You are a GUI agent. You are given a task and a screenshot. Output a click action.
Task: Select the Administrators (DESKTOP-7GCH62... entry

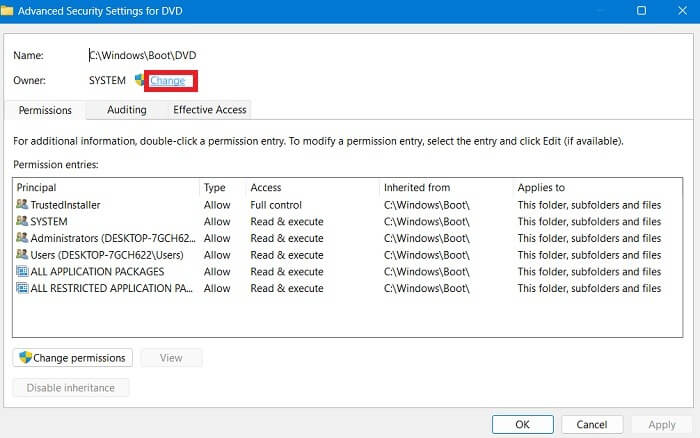[x=347, y=238]
